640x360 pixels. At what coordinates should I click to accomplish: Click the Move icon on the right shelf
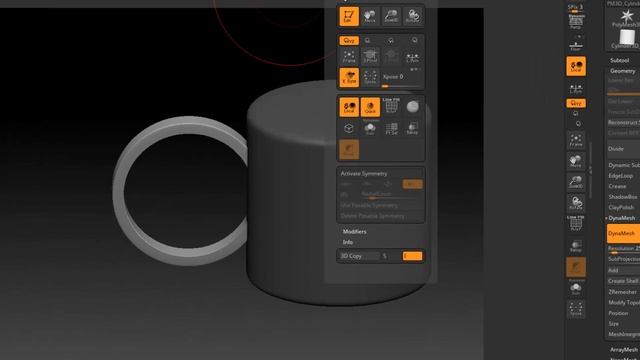[576, 161]
